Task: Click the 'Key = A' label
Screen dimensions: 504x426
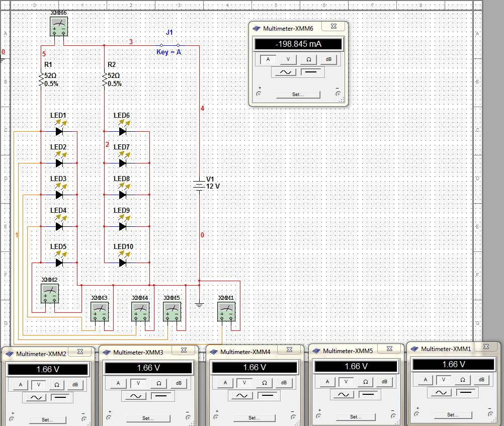Action: (x=169, y=52)
